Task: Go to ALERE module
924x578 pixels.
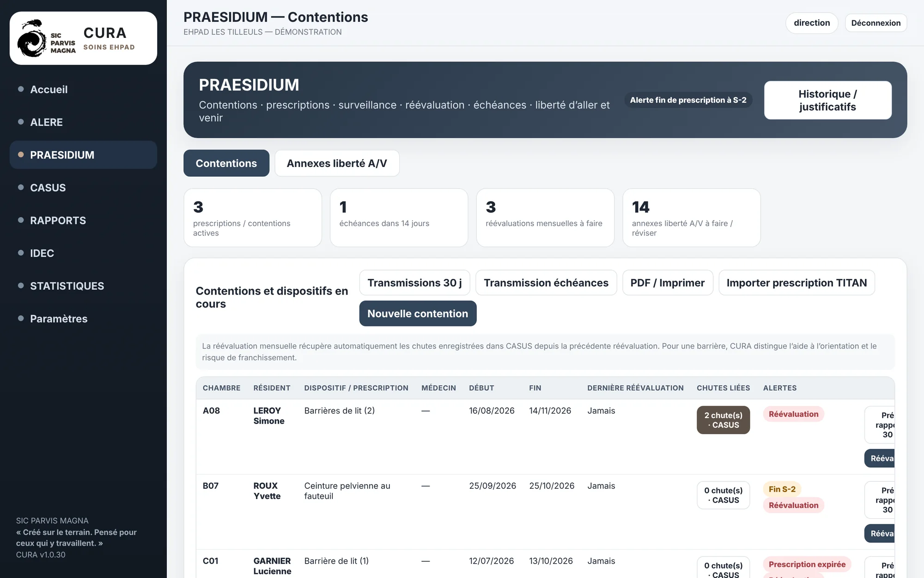Action: (x=83, y=122)
